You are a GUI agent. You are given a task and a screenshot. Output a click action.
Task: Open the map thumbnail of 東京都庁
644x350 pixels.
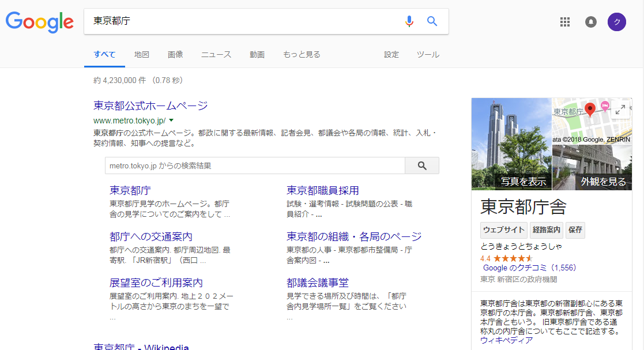point(592,121)
